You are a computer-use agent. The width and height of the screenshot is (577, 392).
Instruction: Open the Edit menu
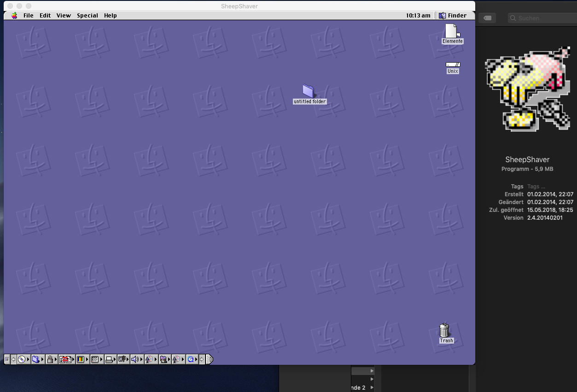pyautogui.click(x=45, y=15)
